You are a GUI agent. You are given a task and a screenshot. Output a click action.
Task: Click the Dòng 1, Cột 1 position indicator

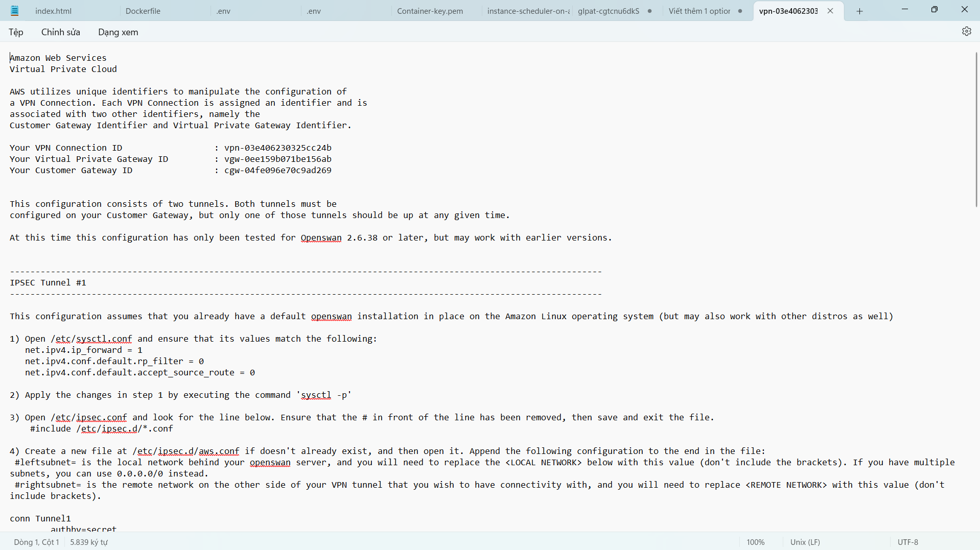[x=36, y=542]
